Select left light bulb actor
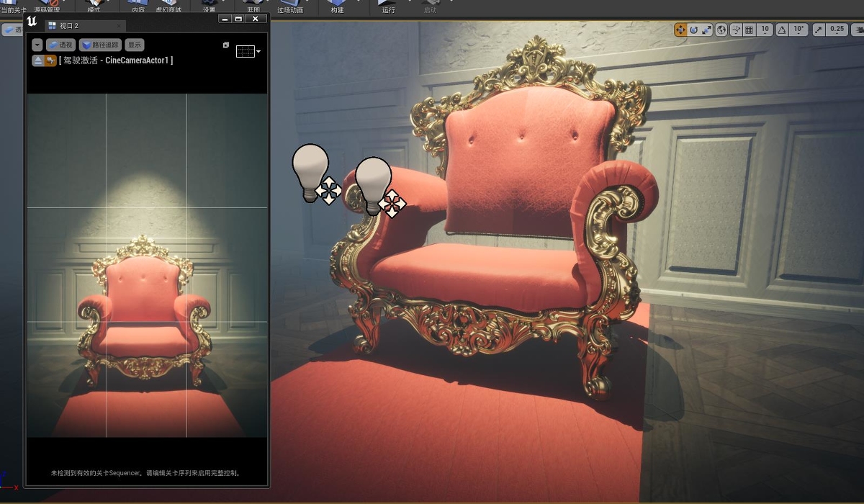 (310, 173)
